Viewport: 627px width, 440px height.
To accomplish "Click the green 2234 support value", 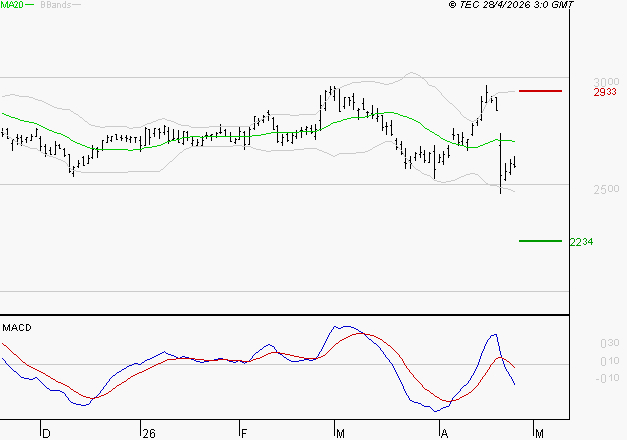I will coord(581,242).
